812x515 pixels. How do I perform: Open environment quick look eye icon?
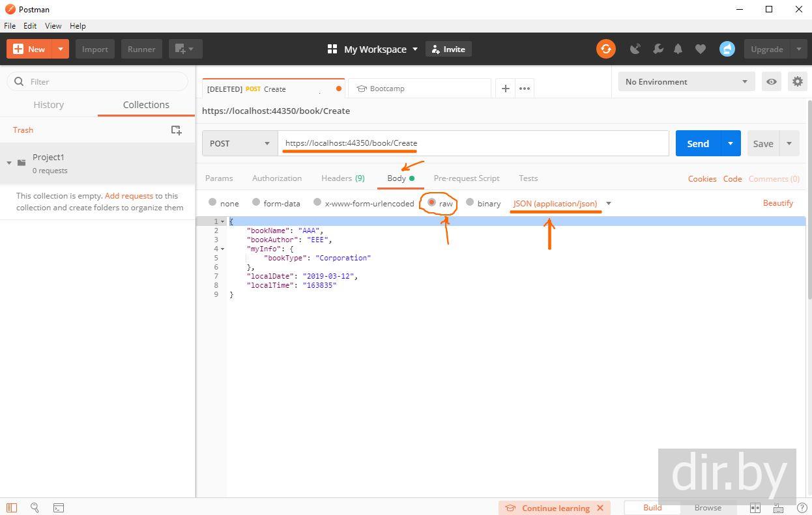[772, 81]
